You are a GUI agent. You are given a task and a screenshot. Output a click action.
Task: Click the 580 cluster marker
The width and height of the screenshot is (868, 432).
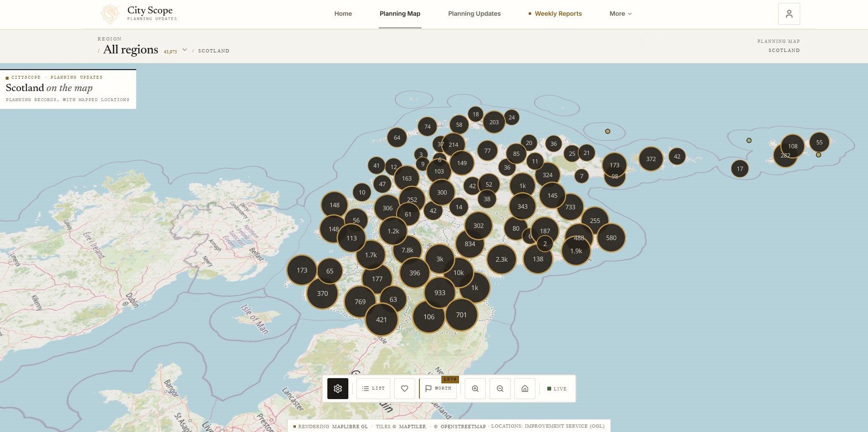pyautogui.click(x=611, y=237)
